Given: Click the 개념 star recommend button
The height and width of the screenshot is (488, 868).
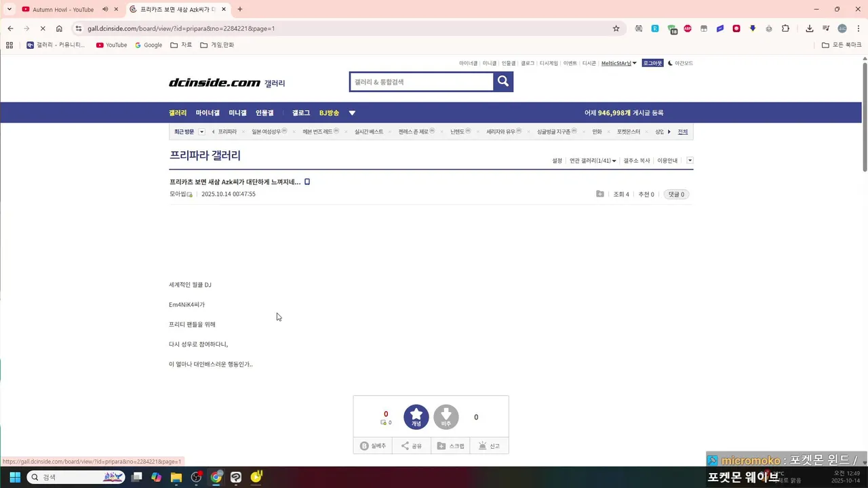Looking at the screenshot, I should [416, 417].
